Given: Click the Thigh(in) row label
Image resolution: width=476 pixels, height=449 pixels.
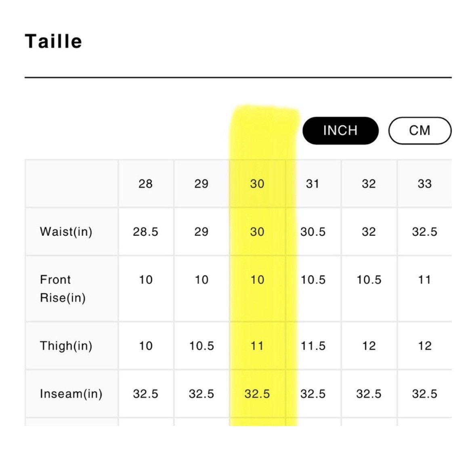Looking at the screenshot, I should click(66, 346).
